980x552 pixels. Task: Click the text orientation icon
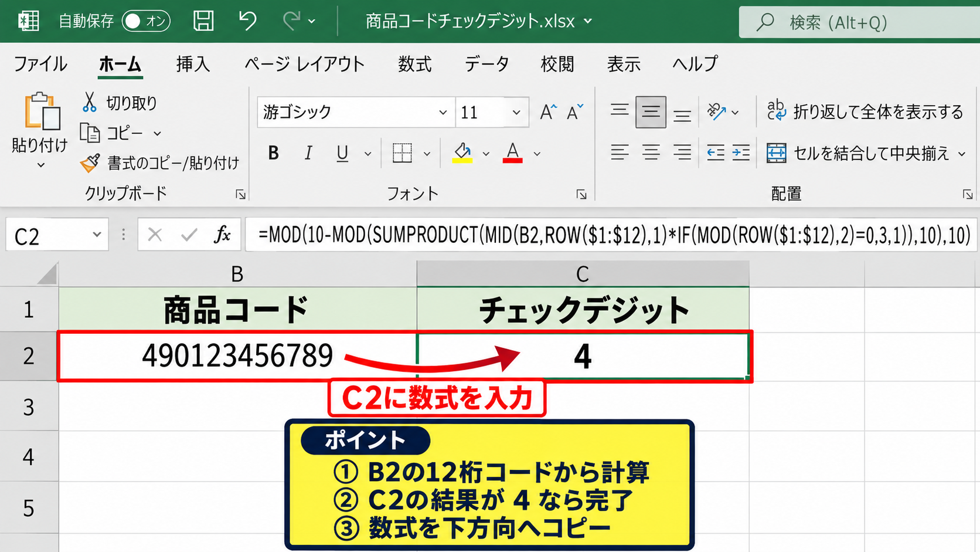point(716,111)
